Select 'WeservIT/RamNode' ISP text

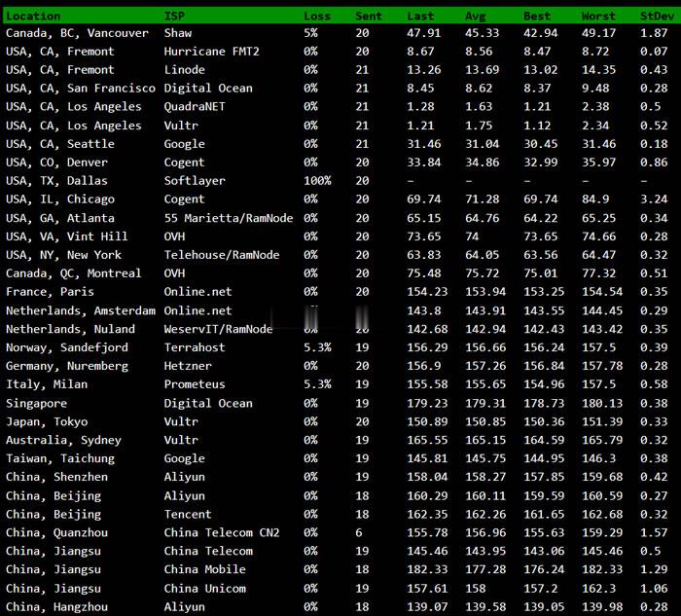(x=218, y=329)
